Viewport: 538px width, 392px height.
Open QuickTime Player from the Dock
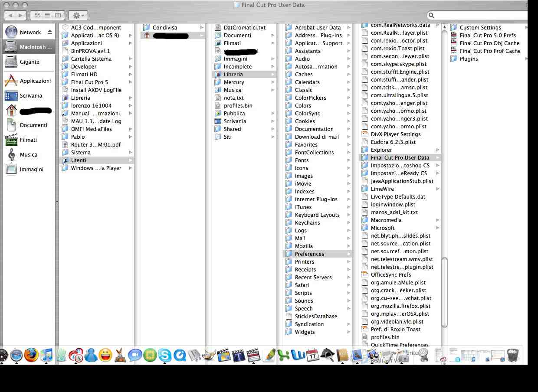pos(180,355)
